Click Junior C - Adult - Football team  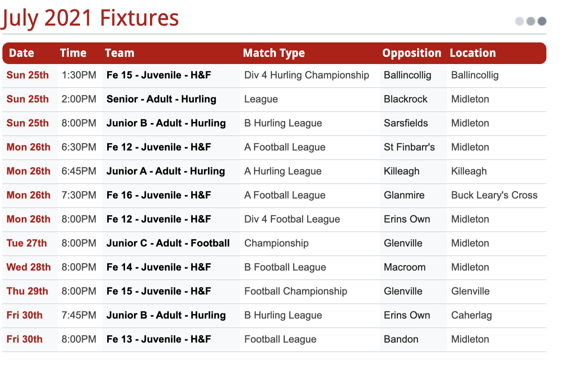click(168, 243)
